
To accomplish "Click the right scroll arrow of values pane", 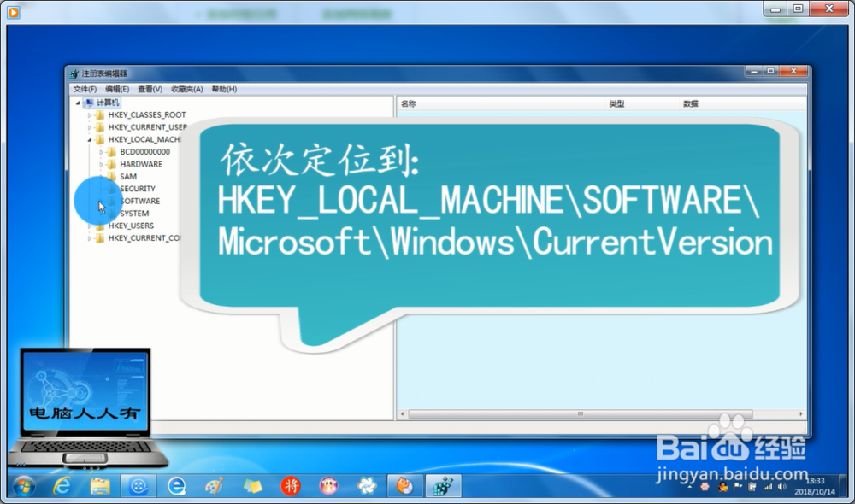I will (801, 414).
